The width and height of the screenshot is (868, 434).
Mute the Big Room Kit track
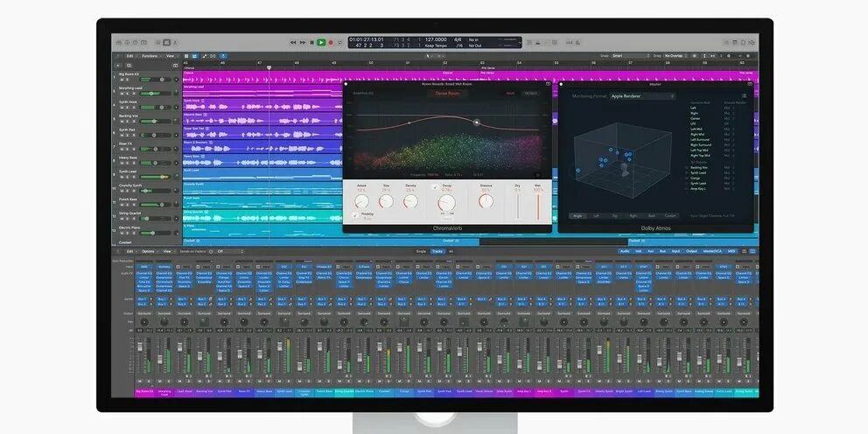coord(122,80)
